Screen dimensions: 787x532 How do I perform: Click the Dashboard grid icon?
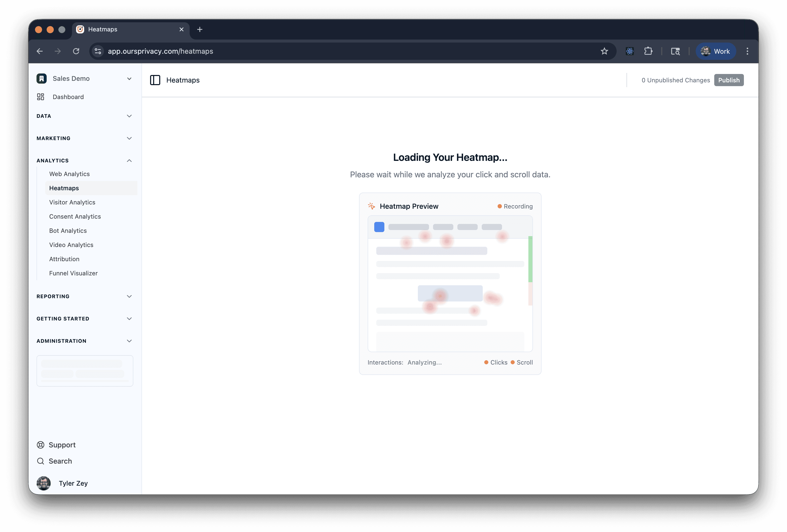(41, 97)
